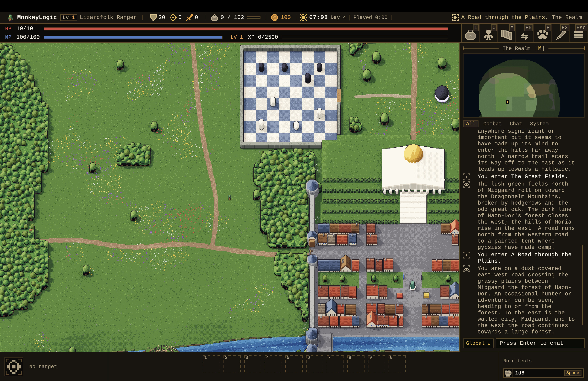The image size is (588, 381).
Task: Click the location marker icon before 'A Road through the Plains'
Action: pyautogui.click(x=455, y=17)
